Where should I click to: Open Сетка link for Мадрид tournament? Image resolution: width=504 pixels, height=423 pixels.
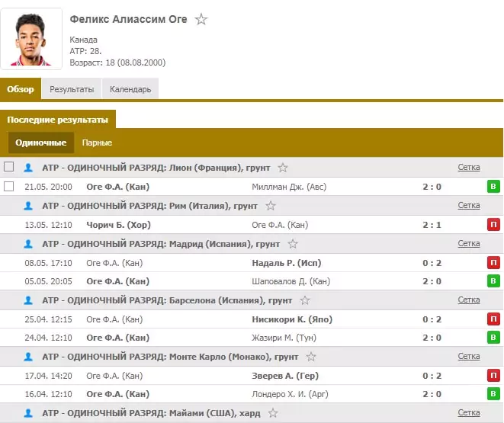tap(469, 243)
